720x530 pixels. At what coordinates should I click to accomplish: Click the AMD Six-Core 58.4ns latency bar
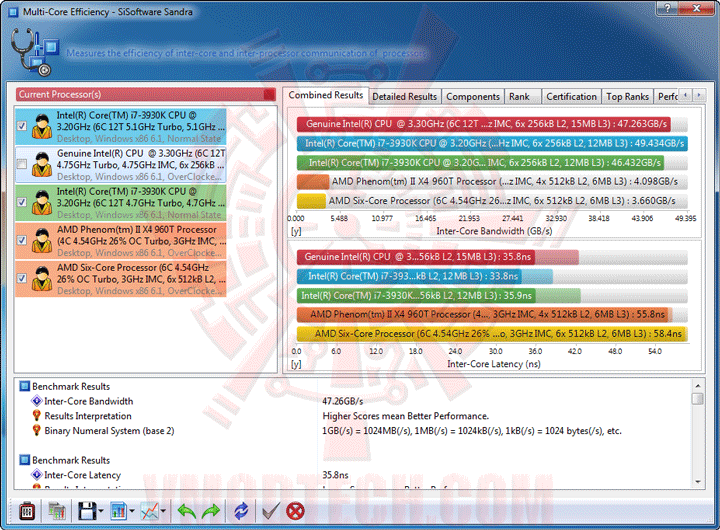[x=492, y=334]
